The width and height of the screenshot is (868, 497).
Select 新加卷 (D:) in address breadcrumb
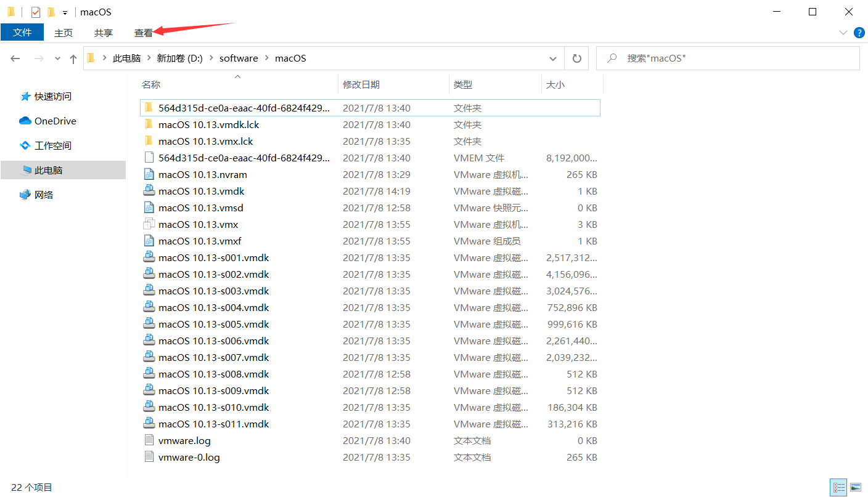click(x=179, y=59)
